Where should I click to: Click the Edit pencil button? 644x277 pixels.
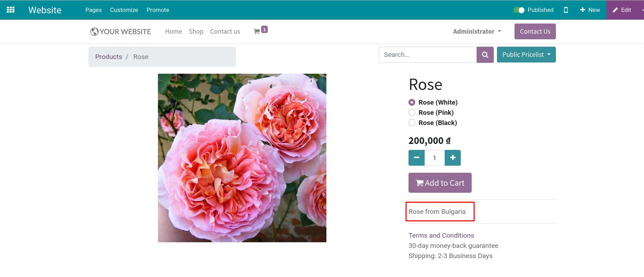click(x=621, y=10)
